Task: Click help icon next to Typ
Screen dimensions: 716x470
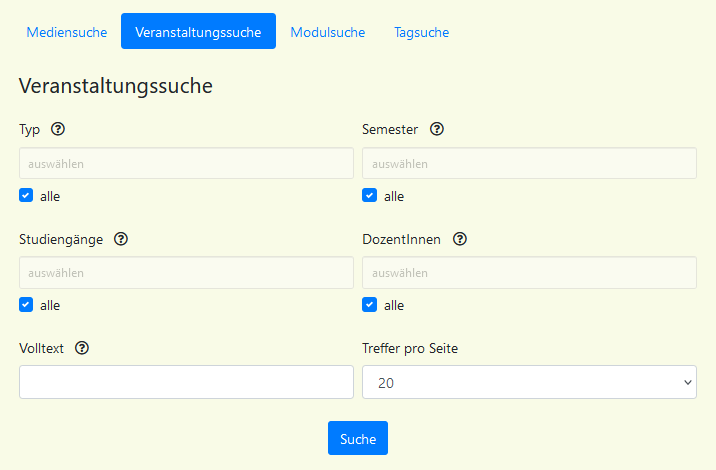Action: [58, 129]
